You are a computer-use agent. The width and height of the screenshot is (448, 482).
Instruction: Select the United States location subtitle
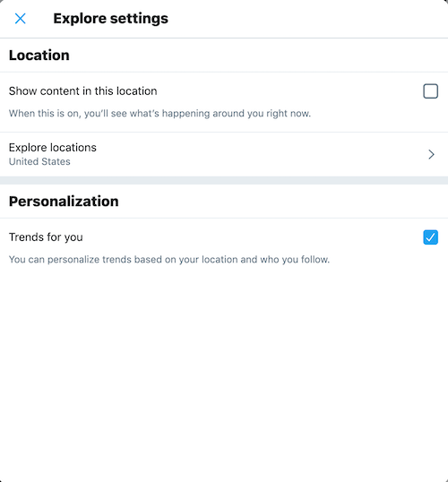click(39, 161)
